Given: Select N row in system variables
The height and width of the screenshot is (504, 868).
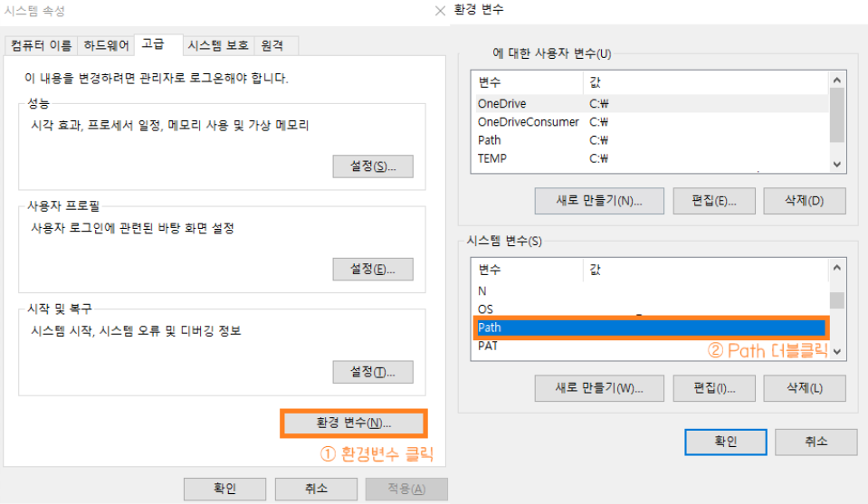Looking at the screenshot, I should click(651, 291).
